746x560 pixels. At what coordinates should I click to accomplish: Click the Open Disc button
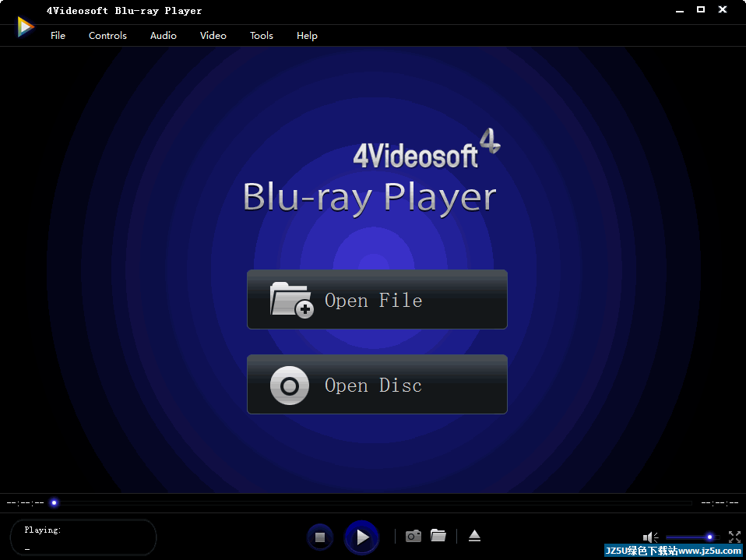point(377,385)
